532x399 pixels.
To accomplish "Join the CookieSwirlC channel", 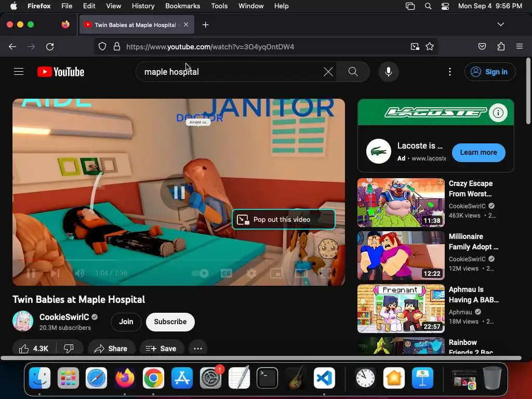I will [126, 322].
